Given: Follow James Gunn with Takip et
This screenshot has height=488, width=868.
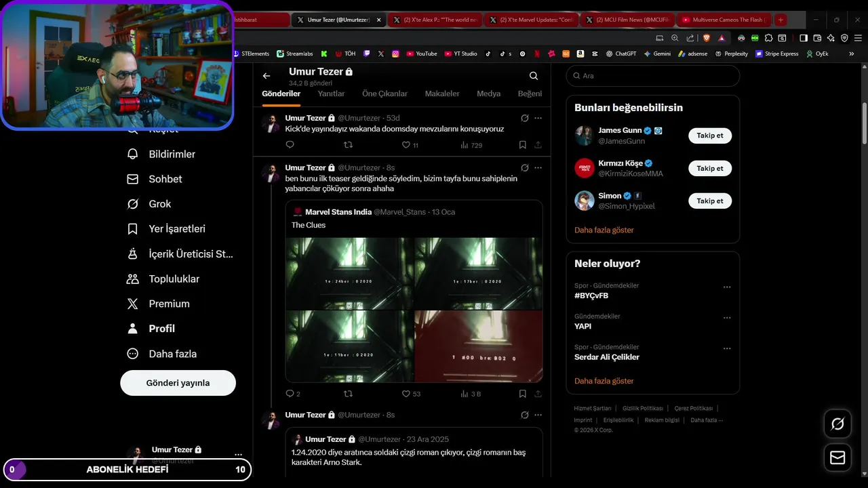Looking at the screenshot, I should click(710, 136).
